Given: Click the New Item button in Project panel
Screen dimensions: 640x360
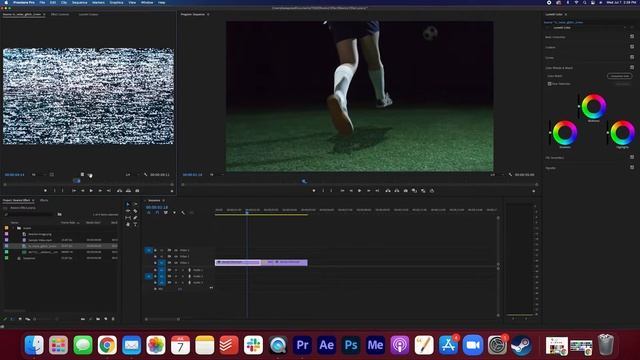Looking at the screenshot, I should pyautogui.click(x=105, y=319).
